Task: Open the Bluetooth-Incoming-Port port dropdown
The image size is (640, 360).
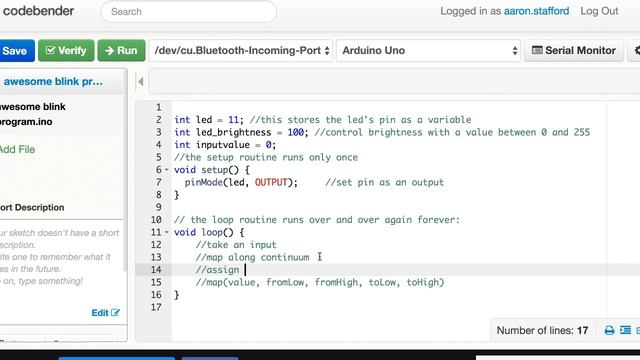Action: [241, 51]
